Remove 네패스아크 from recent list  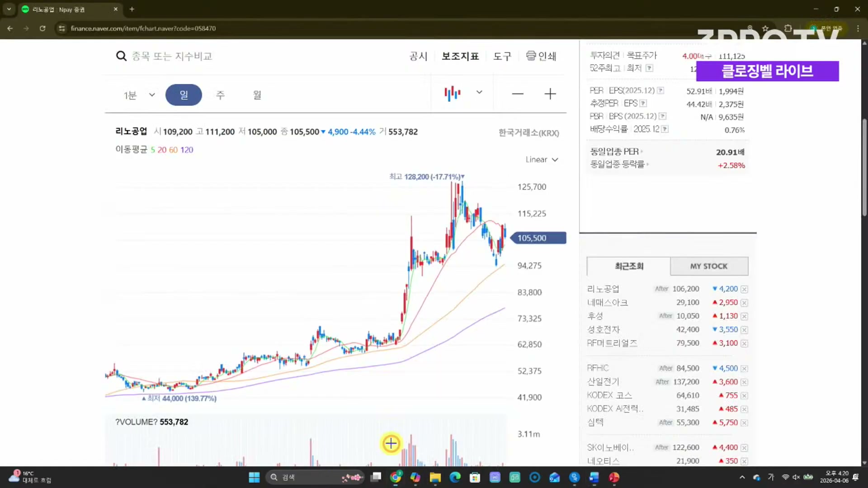pos(744,303)
